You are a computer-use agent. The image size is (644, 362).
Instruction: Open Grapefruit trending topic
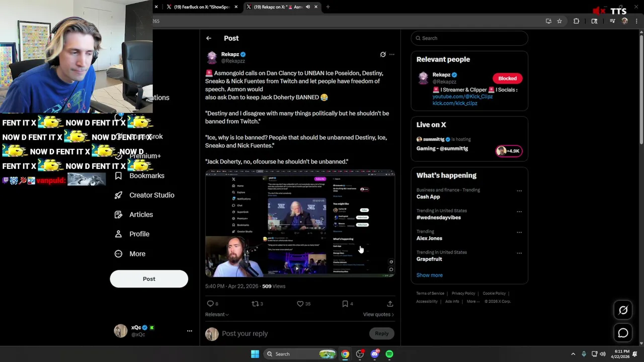point(429,259)
